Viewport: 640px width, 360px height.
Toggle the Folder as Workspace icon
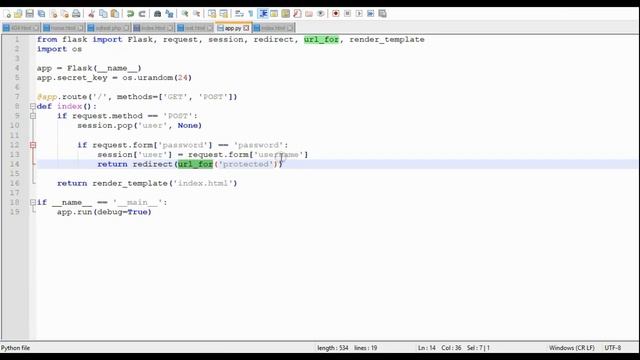tap(309, 14)
